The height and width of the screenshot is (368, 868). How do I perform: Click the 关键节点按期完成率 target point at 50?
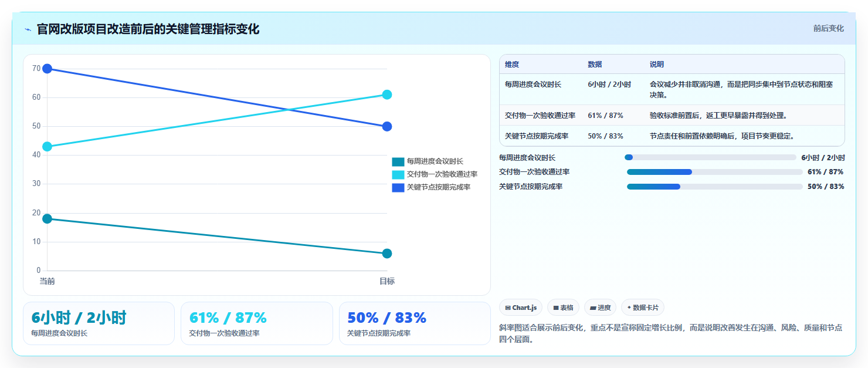387,126
